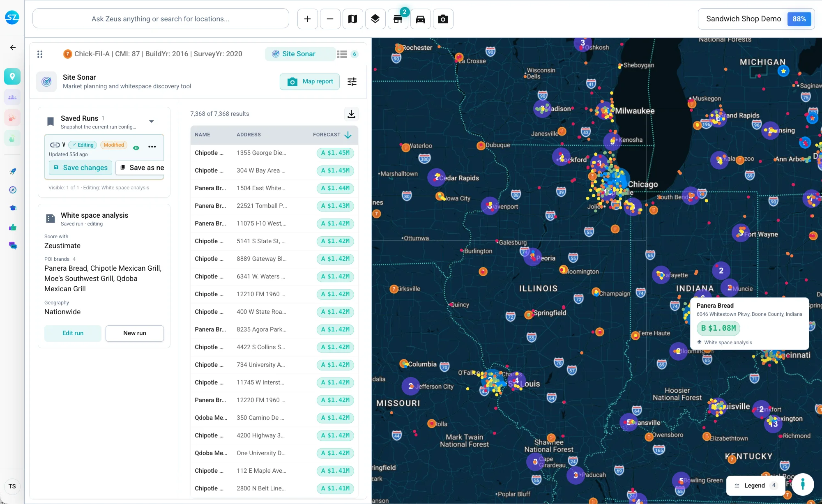Viewport: 822px width, 504px height.
Task: Select the 1355 George Die... Chipotle row
Action: pyautogui.click(x=274, y=153)
